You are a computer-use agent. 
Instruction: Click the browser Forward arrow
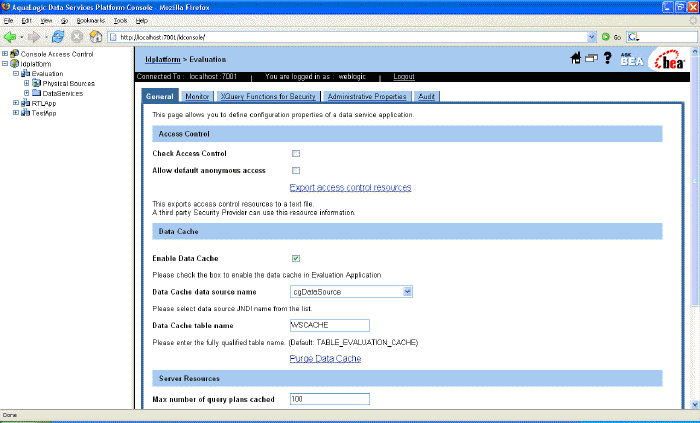(x=33, y=37)
